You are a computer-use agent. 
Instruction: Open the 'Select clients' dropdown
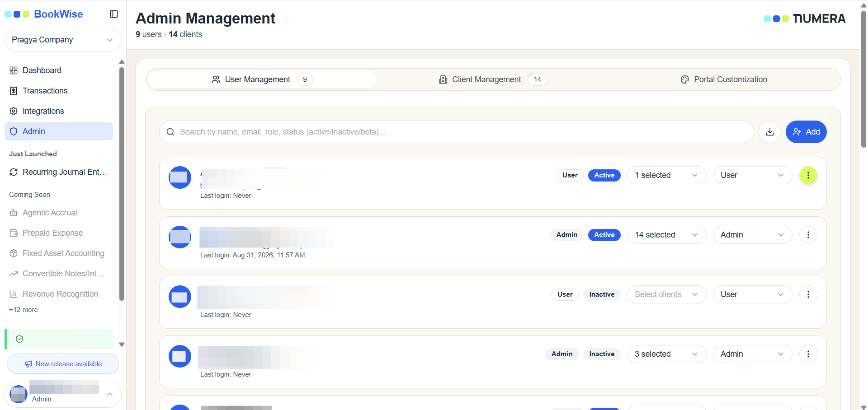click(667, 294)
